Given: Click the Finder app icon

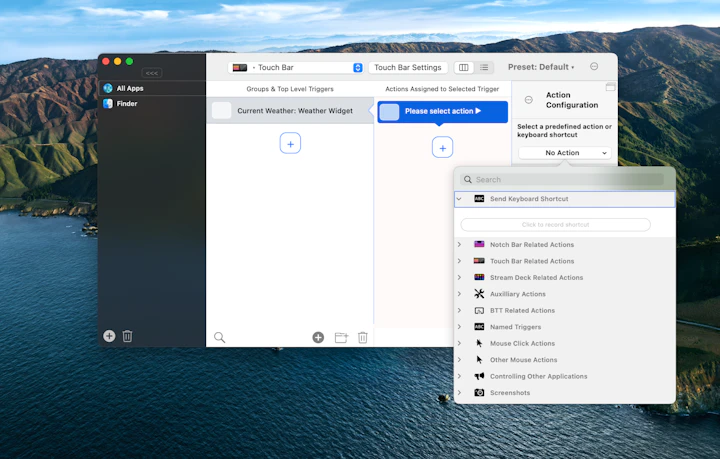Looking at the screenshot, I should pyautogui.click(x=108, y=104).
